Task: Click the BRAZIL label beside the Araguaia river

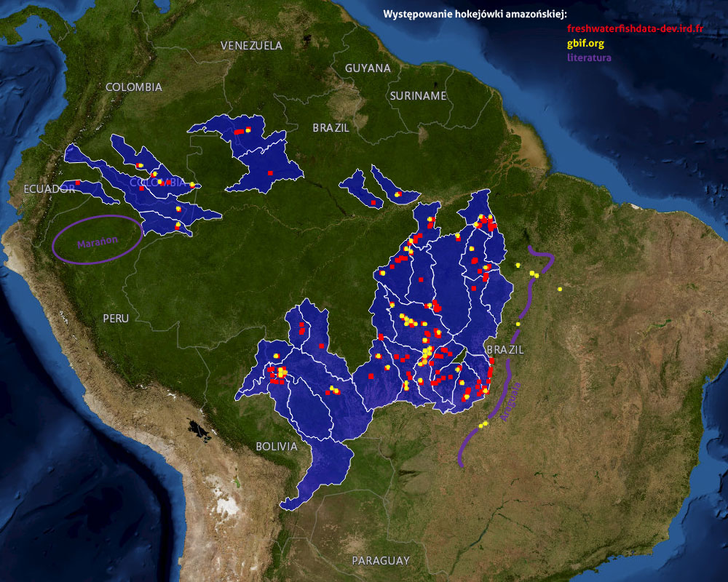Action: [505, 350]
